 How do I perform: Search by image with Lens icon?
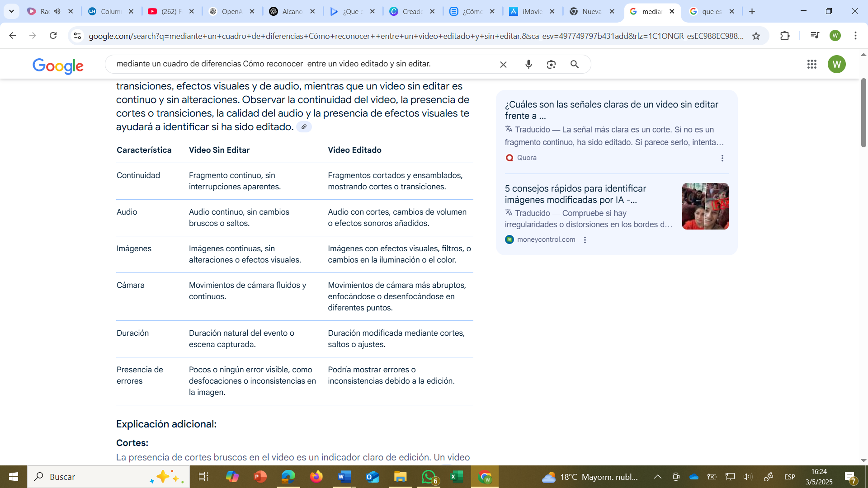click(x=551, y=65)
